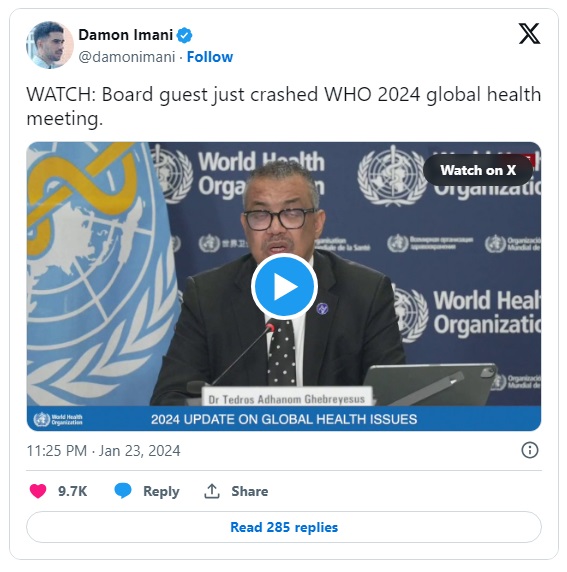This screenshot has width=567, height=572.
Task: Click the 2024 Update video caption banner
Action: click(x=284, y=419)
